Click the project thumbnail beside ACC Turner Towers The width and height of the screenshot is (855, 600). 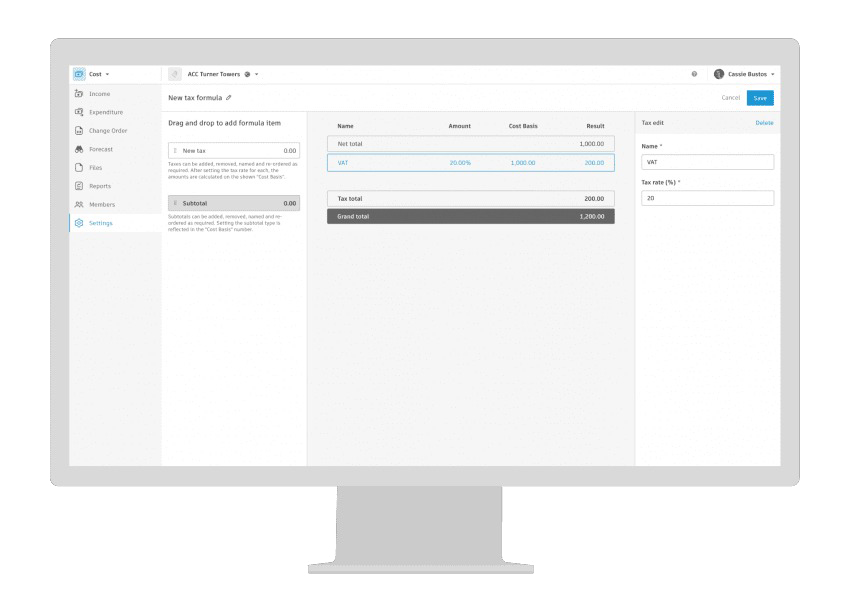pos(174,74)
